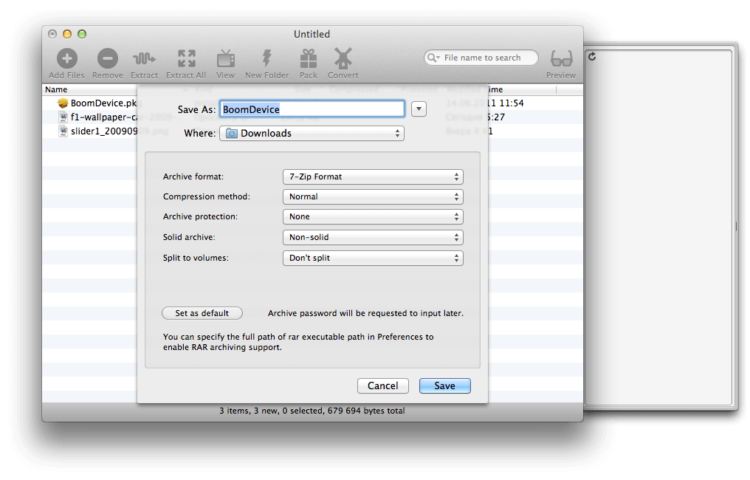This screenshot has width=750, height=480.
Task: Click the search magnifier icon
Action: coord(432,57)
